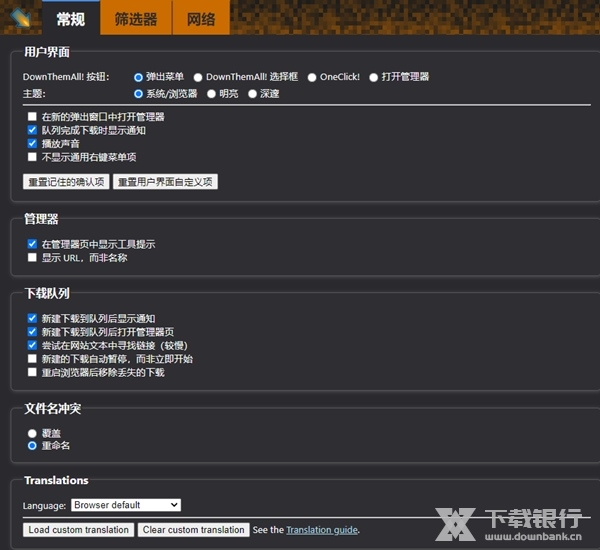Select 重命名 for filename conflicts

pyautogui.click(x=32, y=446)
